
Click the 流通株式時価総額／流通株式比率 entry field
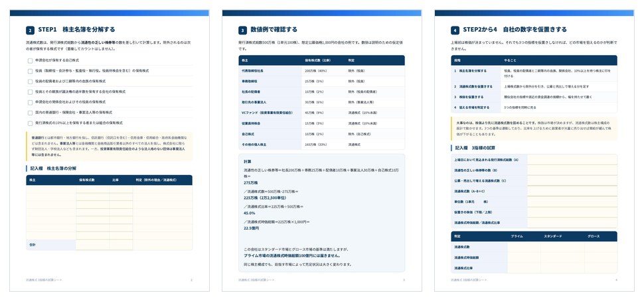point(572,223)
